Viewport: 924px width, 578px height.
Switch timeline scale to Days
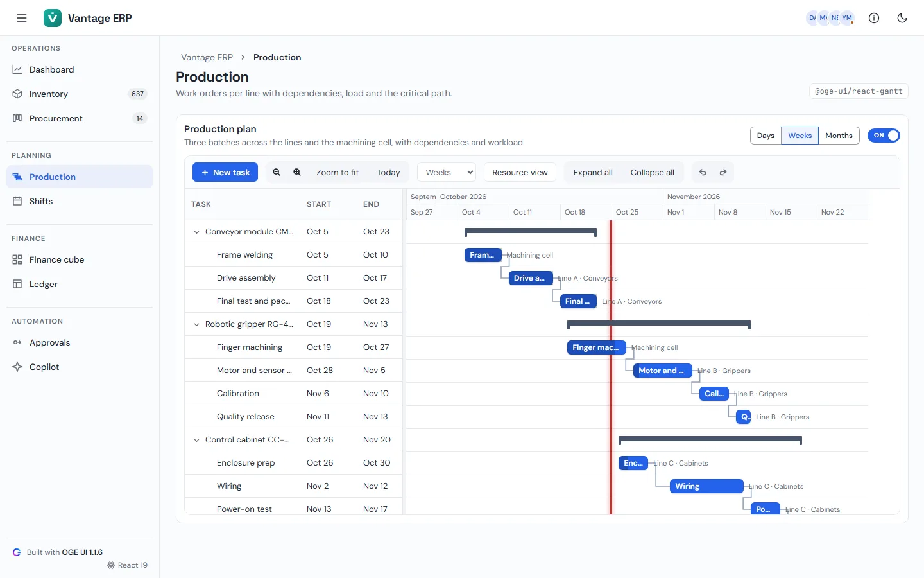766,136
